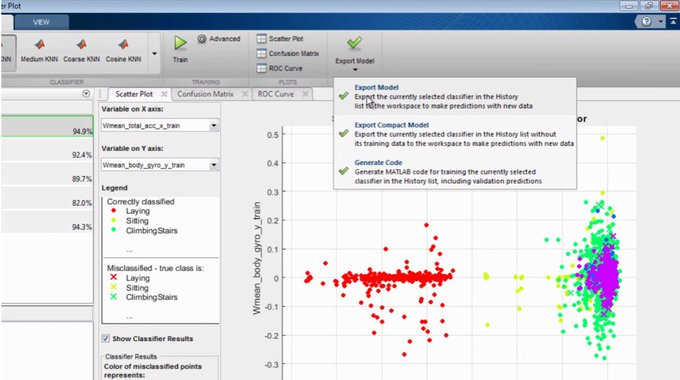This screenshot has height=380, width=680.
Task: Open the Scatter Plot from Plots section
Action: [280, 39]
